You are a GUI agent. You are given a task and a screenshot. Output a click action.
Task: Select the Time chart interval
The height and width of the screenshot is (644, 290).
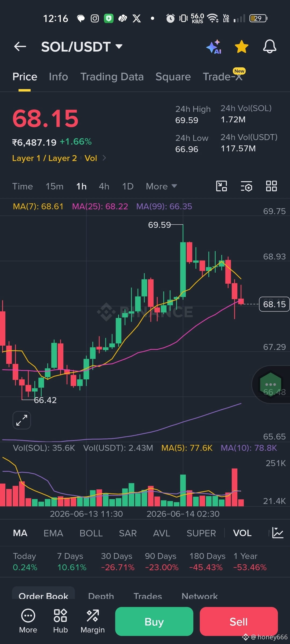tap(23, 186)
